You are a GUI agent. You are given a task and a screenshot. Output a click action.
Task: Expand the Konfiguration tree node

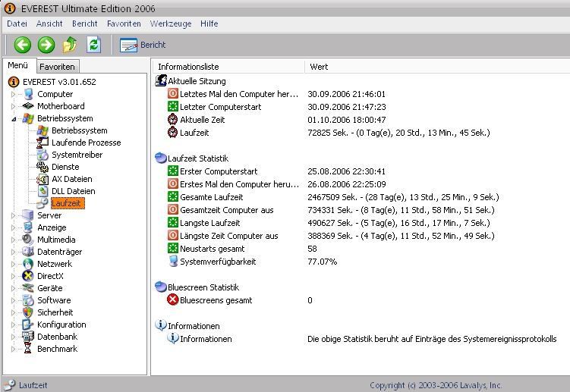14,325
